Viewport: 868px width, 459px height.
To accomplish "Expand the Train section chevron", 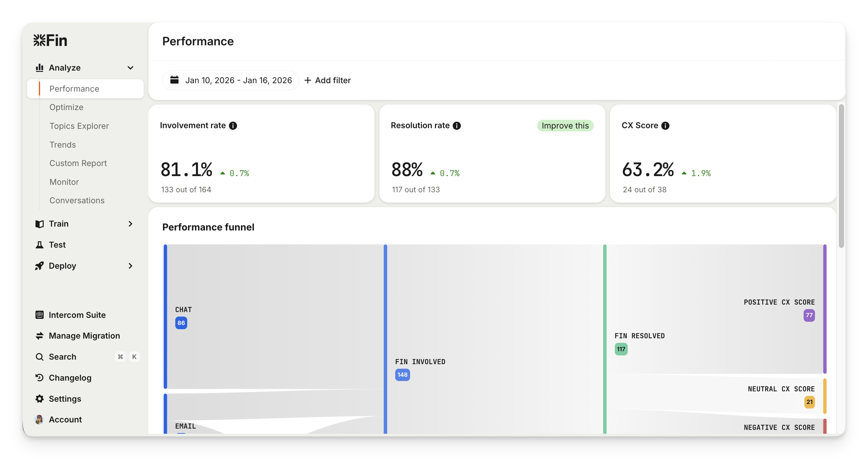I will tap(130, 224).
